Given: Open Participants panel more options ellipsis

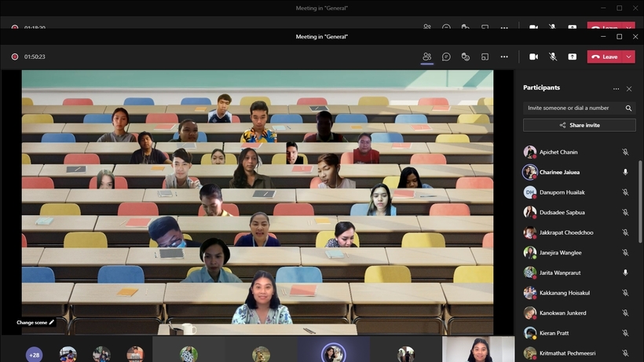Looking at the screenshot, I should (x=616, y=89).
